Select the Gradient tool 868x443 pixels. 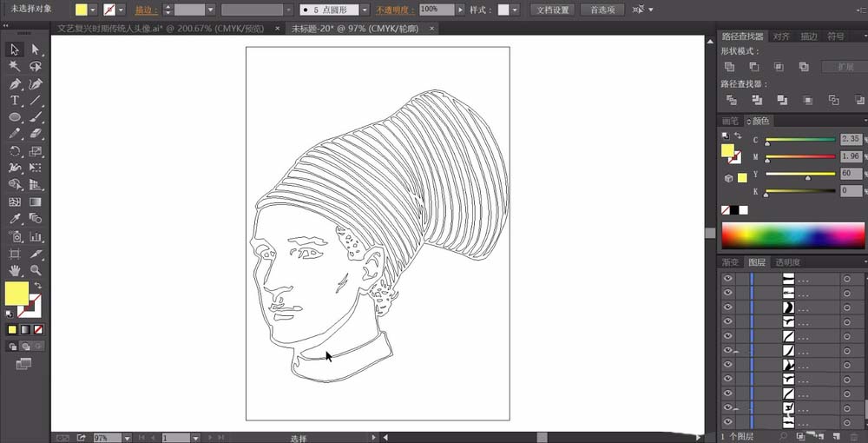[36, 202]
